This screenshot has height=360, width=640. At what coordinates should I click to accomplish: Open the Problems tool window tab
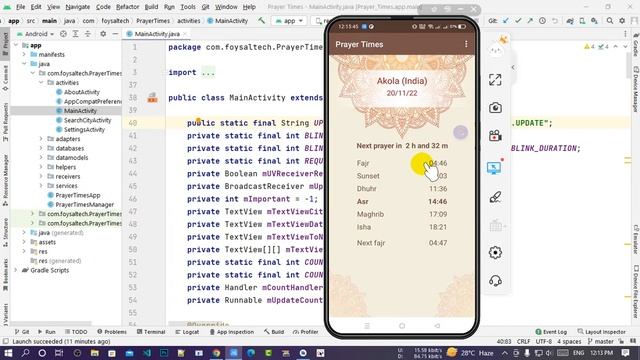point(112,332)
